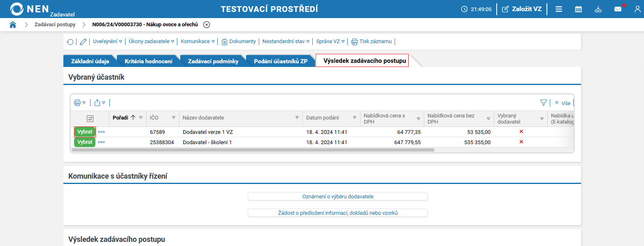Screen dimensions: 644x246
Task: Expand the Nestandardní stav menu
Action: (286, 41)
